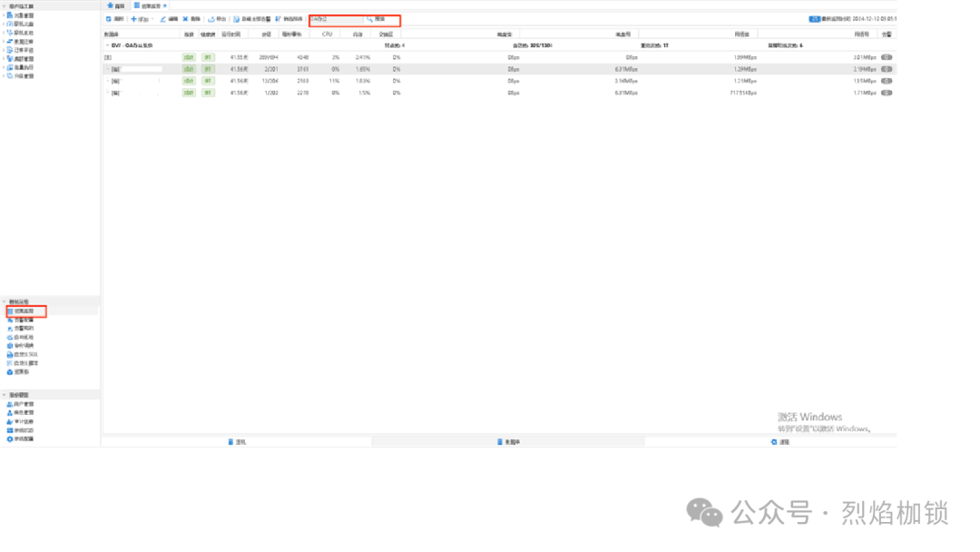Image resolution: width=980 pixels, height=552 pixels.
Task: Expand the row with sessions 2/201
Action: pos(107,69)
